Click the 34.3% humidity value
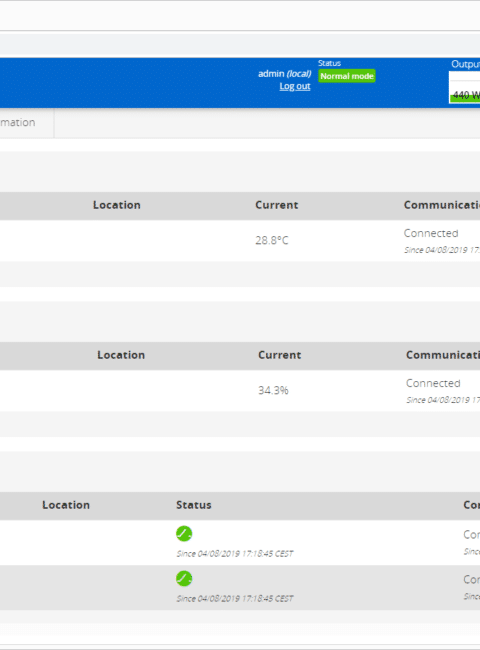480x650 pixels. coord(273,390)
